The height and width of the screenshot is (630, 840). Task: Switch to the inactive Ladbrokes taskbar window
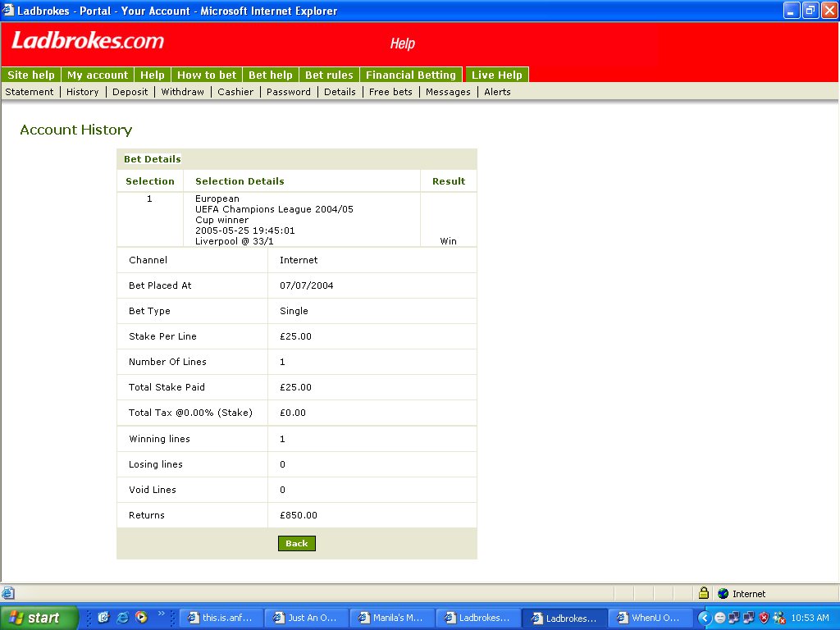click(x=478, y=618)
